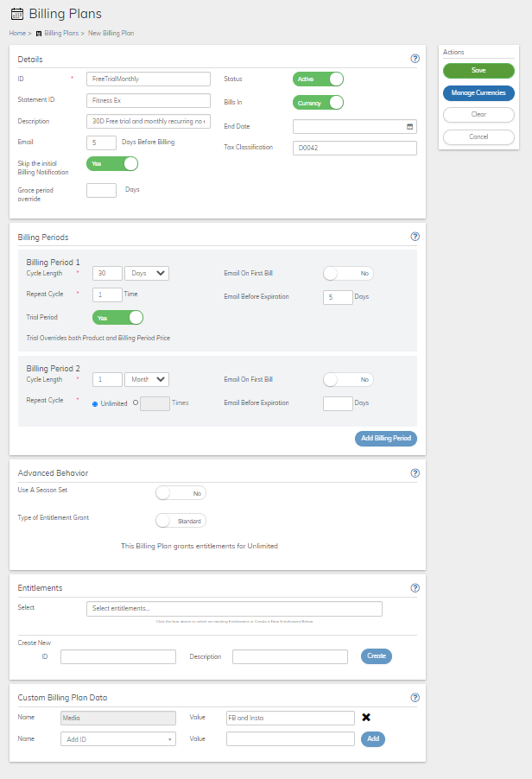Toggle Trial Period switch in Billing Period 1
This screenshot has width=532, height=779.
(x=117, y=318)
